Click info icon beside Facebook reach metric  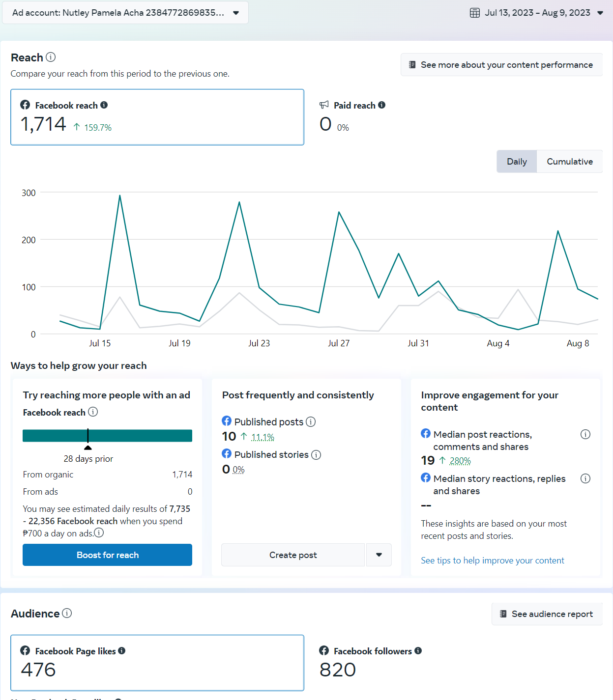pos(104,105)
